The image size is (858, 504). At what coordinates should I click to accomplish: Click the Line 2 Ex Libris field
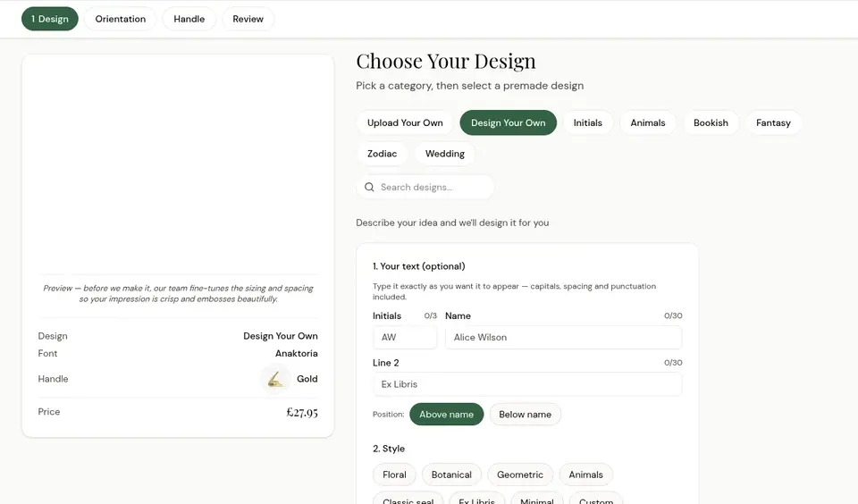point(527,384)
